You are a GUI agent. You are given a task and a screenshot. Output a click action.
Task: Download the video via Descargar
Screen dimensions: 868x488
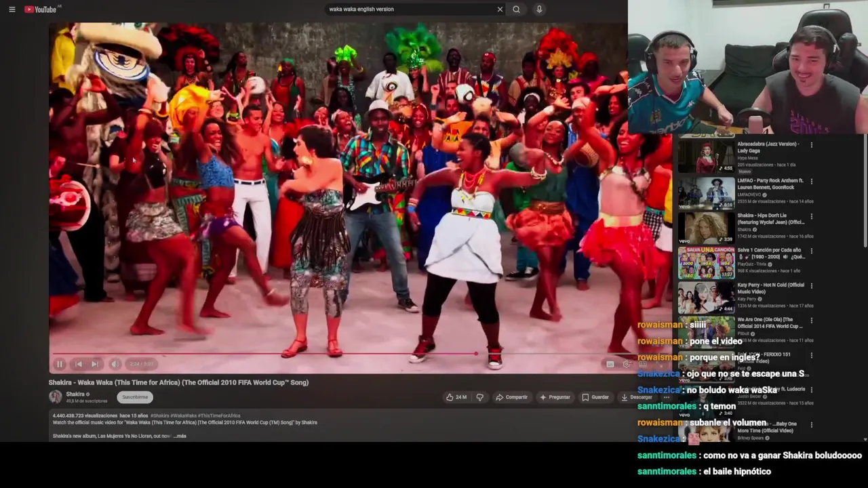tap(636, 397)
